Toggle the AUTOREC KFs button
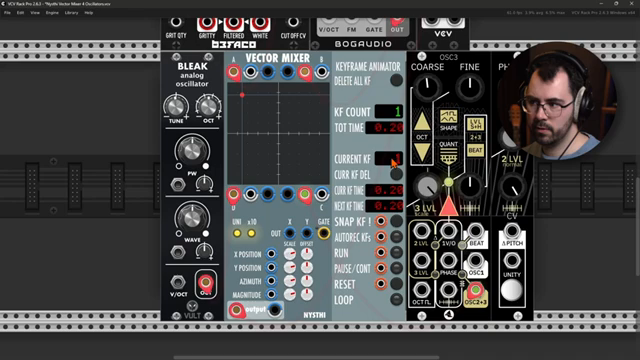The image size is (640, 360). pos(396,237)
